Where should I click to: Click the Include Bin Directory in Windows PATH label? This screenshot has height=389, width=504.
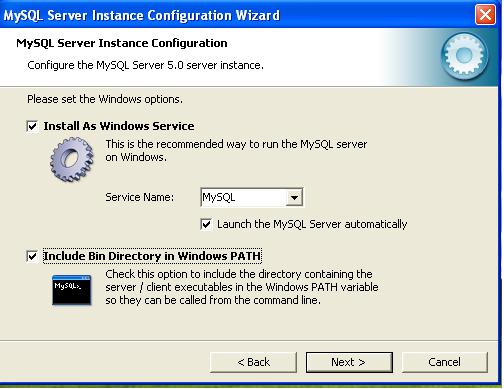[152, 256]
